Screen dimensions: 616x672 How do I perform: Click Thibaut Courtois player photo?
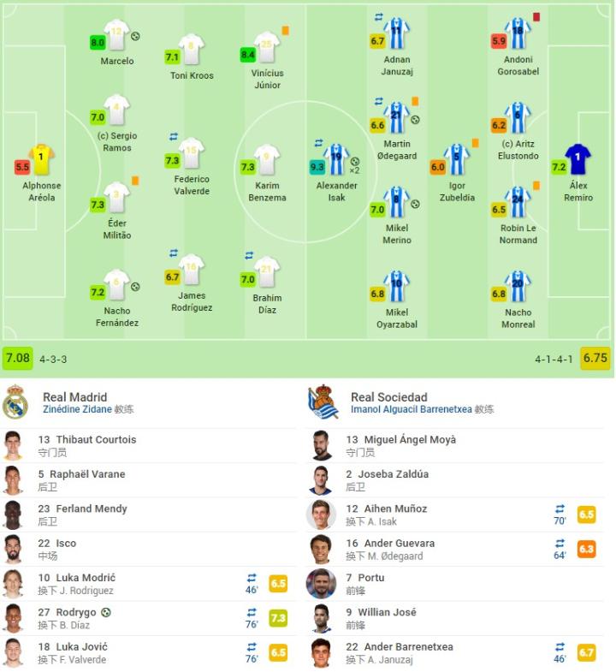[x=13, y=446]
